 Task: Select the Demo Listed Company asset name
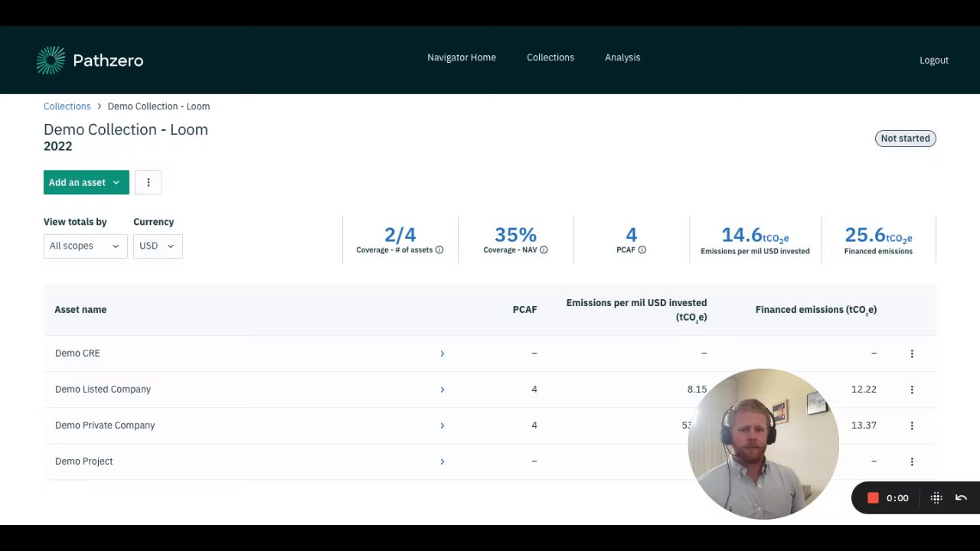[103, 390]
